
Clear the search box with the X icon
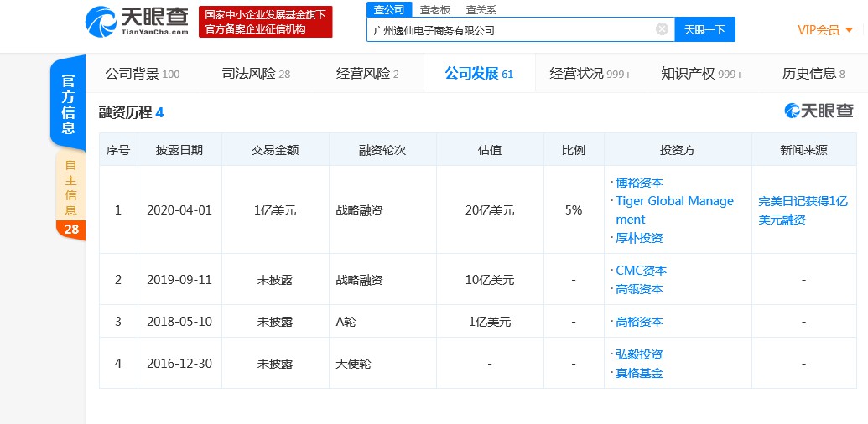[x=662, y=29]
